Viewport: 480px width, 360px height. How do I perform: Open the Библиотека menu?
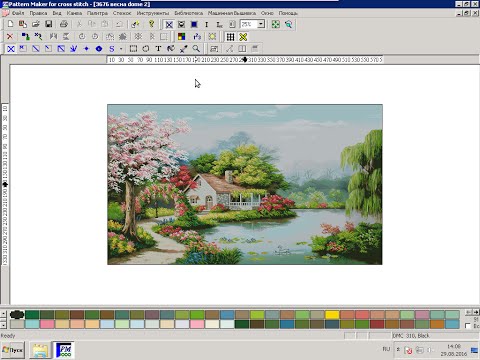[x=189, y=13]
